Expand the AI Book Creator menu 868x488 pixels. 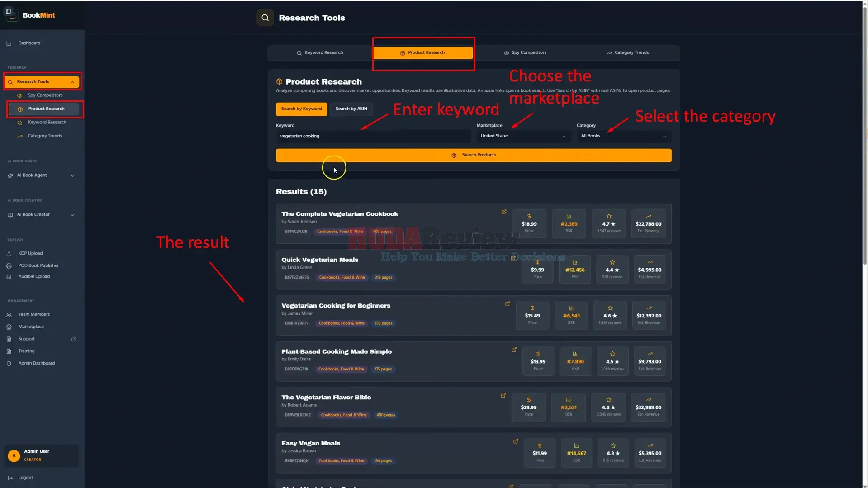point(42,214)
